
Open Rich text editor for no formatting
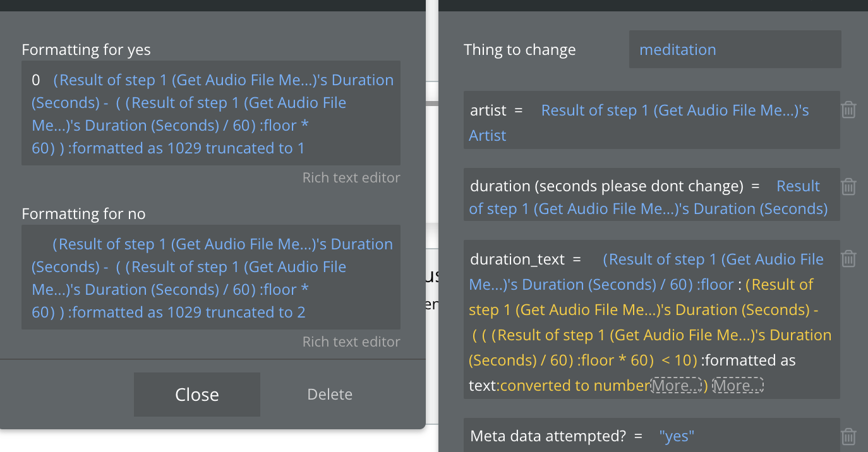point(351,342)
